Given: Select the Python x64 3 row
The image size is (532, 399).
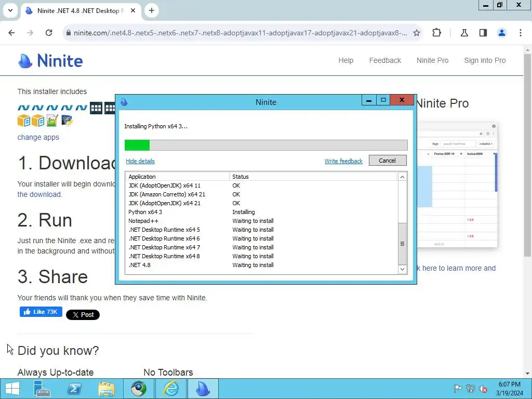Looking at the screenshot, I should (261, 212).
